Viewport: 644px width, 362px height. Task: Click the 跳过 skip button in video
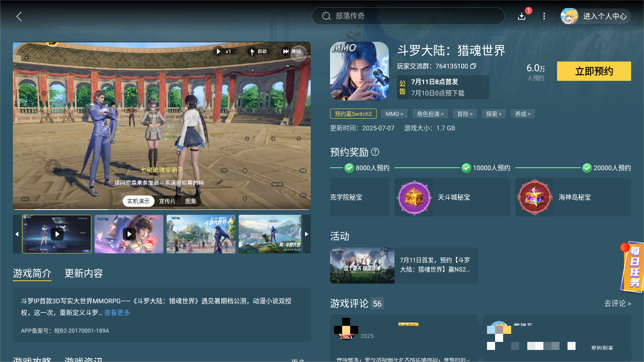pyautogui.click(x=292, y=51)
